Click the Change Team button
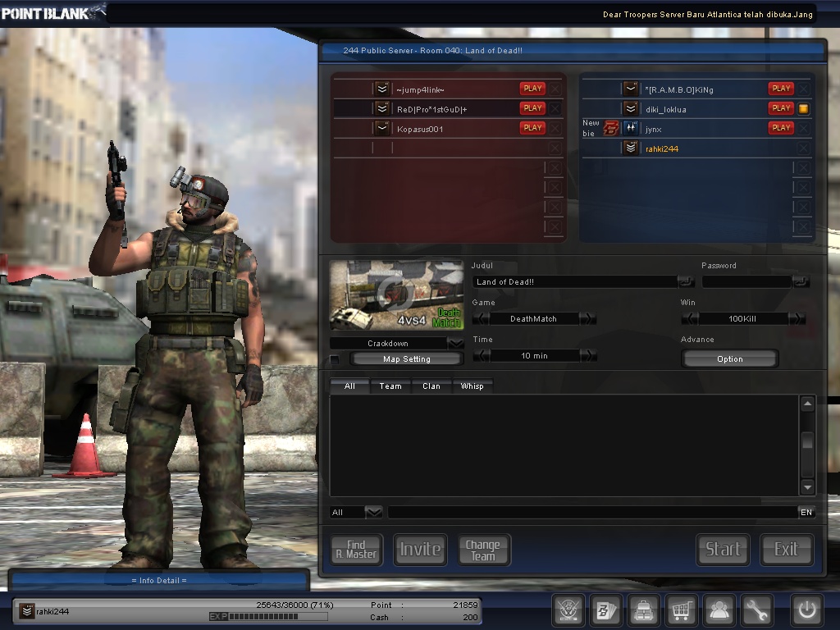Viewport: 840px width, 630px height. pyautogui.click(x=483, y=550)
